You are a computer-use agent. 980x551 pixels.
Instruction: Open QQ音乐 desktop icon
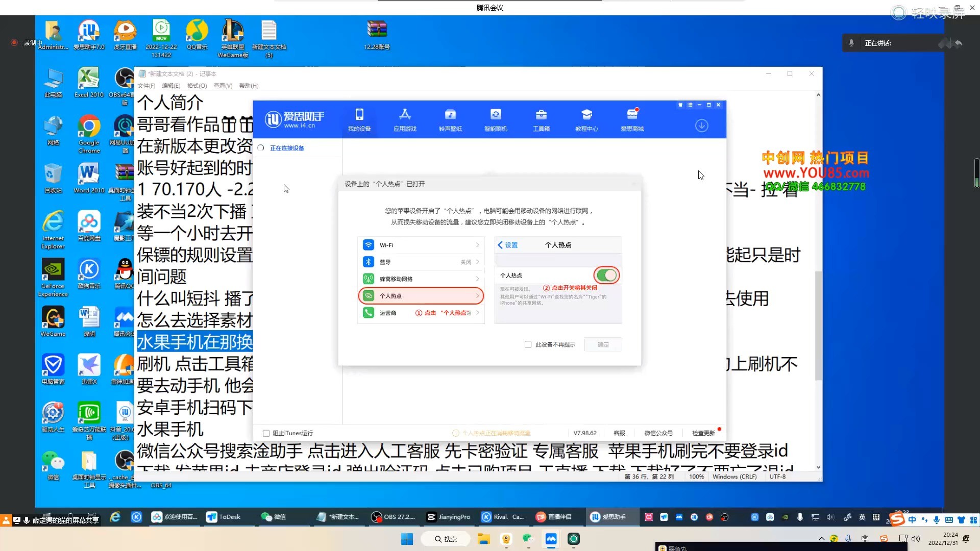pos(197,35)
